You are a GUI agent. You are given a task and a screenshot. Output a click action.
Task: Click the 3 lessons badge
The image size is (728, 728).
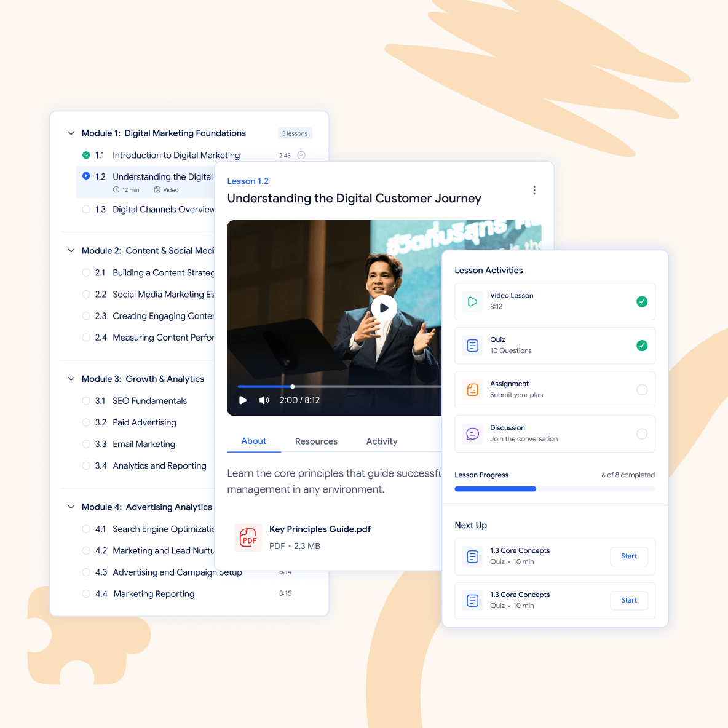(x=295, y=133)
